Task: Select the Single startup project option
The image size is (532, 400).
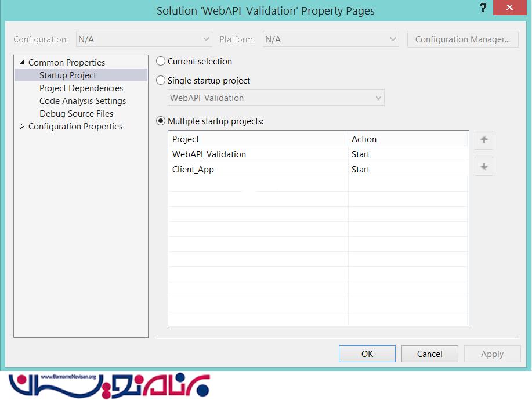Action: 161,81
